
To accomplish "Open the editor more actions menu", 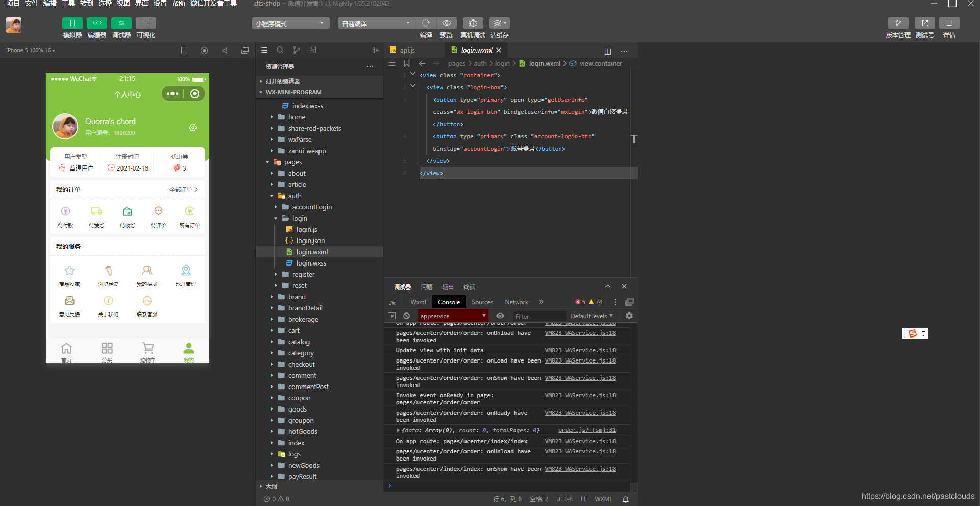I will click(624, 51).
